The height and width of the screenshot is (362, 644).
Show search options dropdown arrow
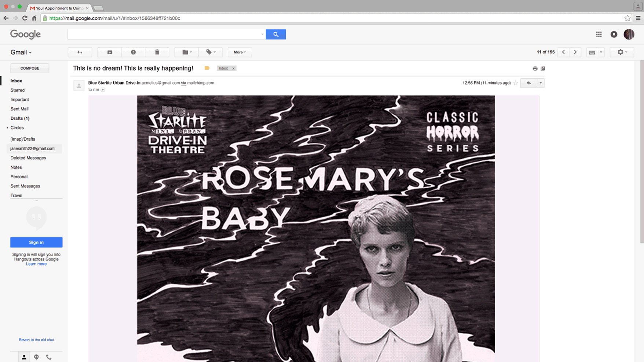click(263, 34)
